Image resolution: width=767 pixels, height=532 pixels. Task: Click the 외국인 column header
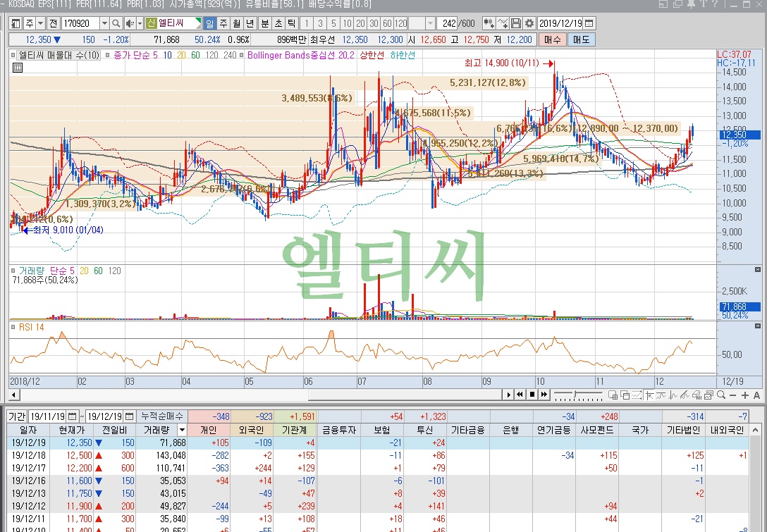point(252,430)
